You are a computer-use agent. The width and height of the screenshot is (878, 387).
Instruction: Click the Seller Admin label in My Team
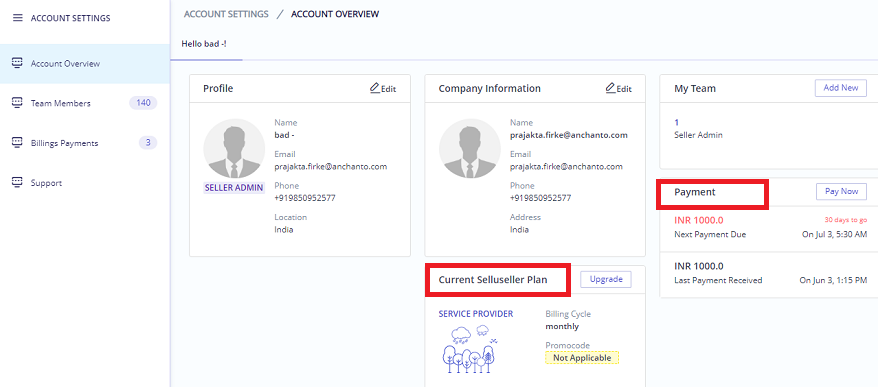698,136
